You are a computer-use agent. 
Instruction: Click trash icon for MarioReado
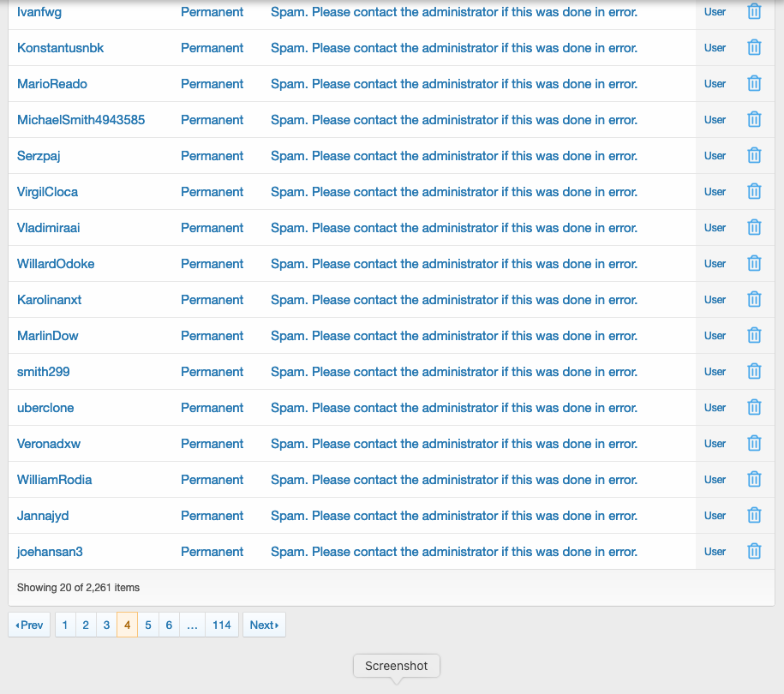coord(754,84)
